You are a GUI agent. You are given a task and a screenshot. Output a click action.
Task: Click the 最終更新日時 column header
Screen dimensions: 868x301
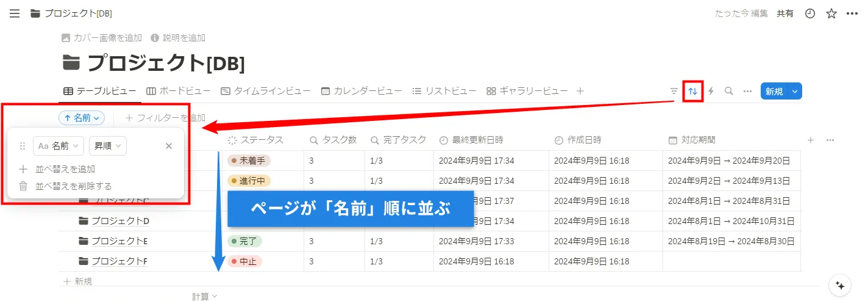pos(471,140)
